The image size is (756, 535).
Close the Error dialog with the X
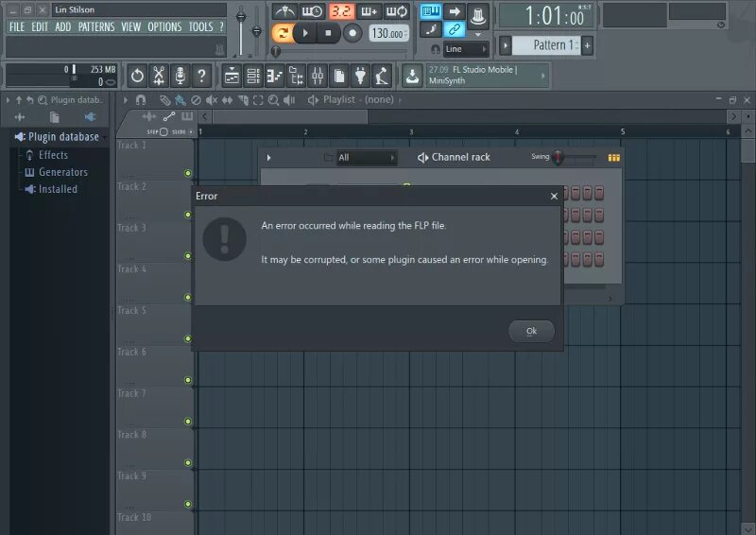click(x=554, y=196)
